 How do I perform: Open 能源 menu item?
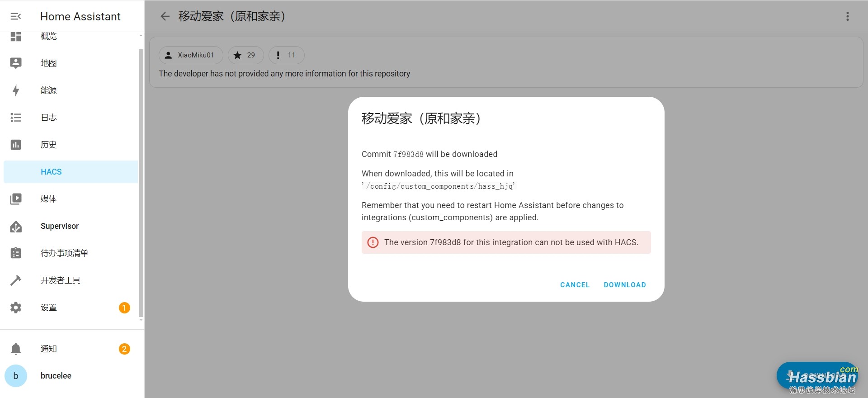[49, 90]
